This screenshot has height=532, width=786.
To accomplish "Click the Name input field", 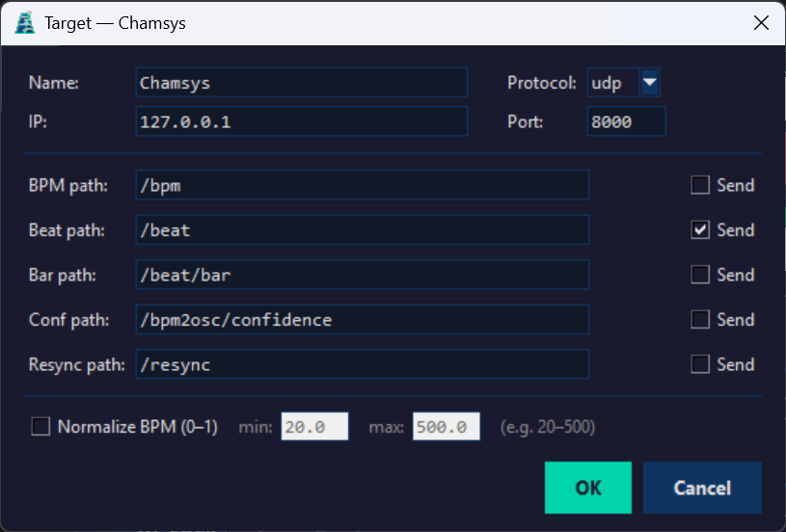I will [302, 82].
